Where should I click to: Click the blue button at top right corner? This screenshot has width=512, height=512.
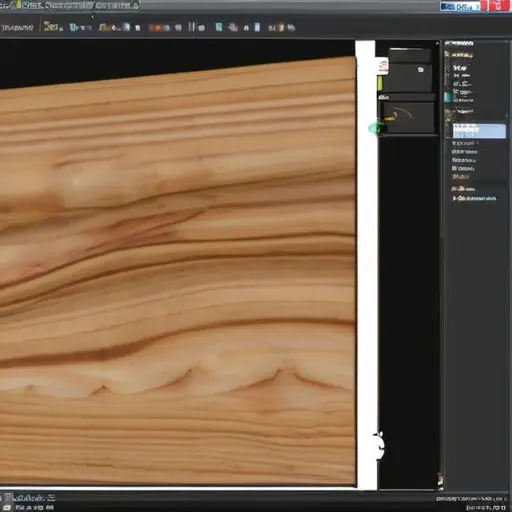(460, 6)
